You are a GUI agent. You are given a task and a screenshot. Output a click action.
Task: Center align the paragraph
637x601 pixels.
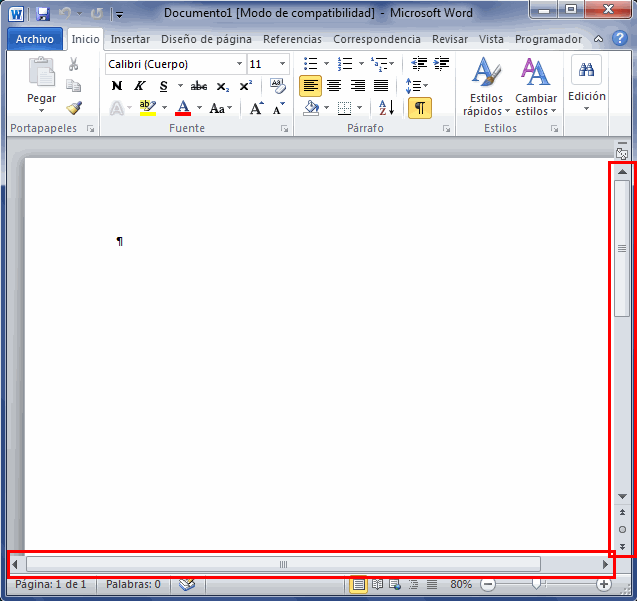(x=334, y=86)
